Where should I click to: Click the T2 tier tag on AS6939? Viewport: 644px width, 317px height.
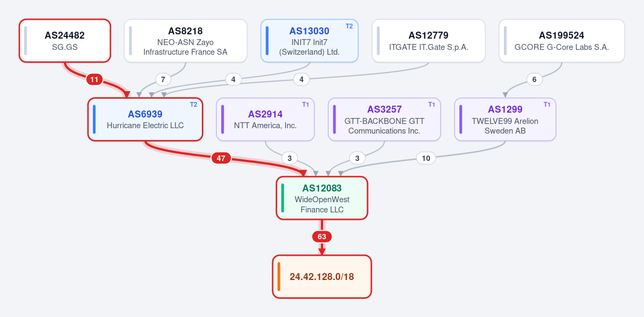click(x=194, y=105)
